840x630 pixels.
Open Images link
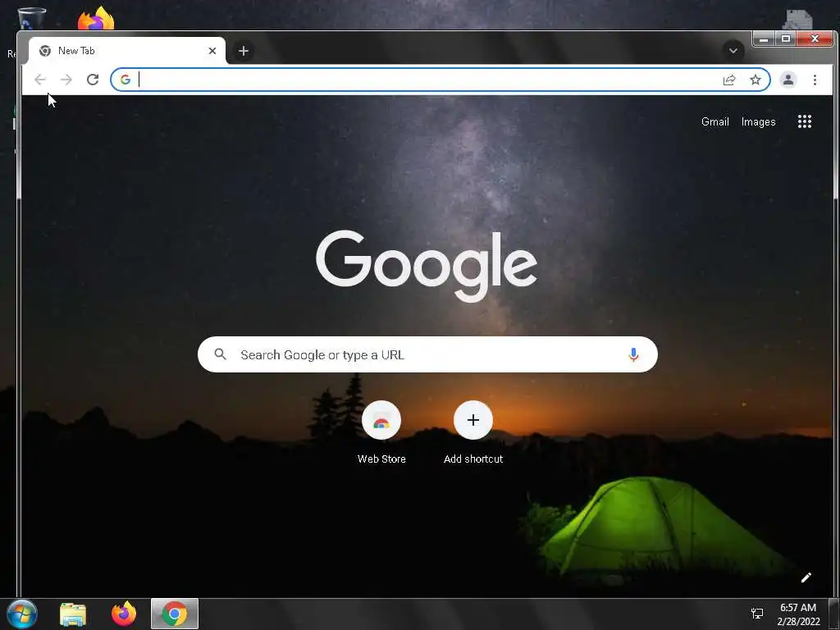759,121
